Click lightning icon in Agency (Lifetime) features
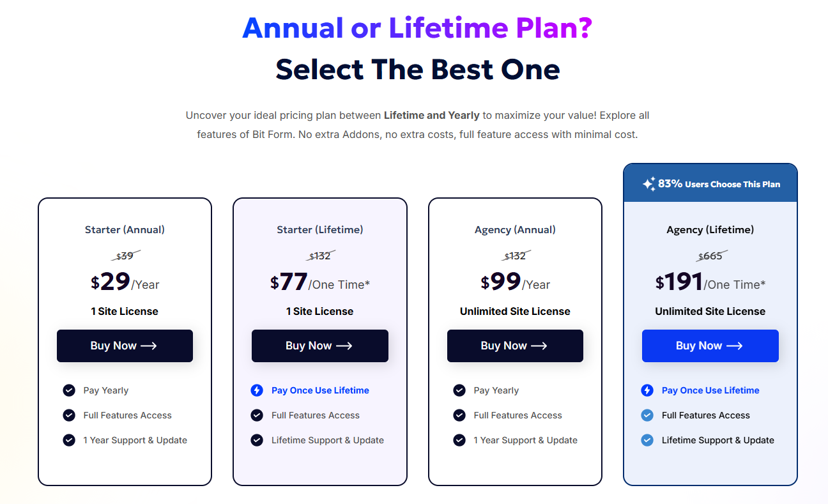This screenshot has width=828, height=504. tap(647, 390)
